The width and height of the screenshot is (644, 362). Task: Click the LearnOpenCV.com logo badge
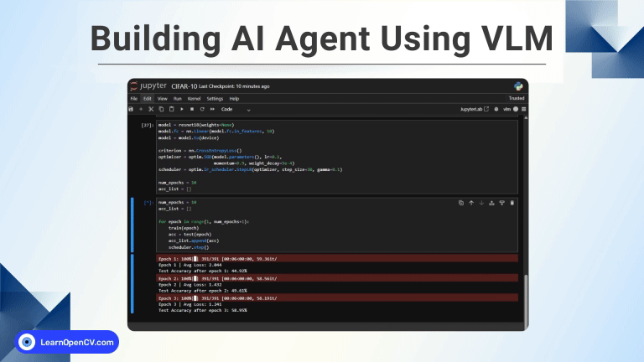pyautogui.click(x=67, y=342)
